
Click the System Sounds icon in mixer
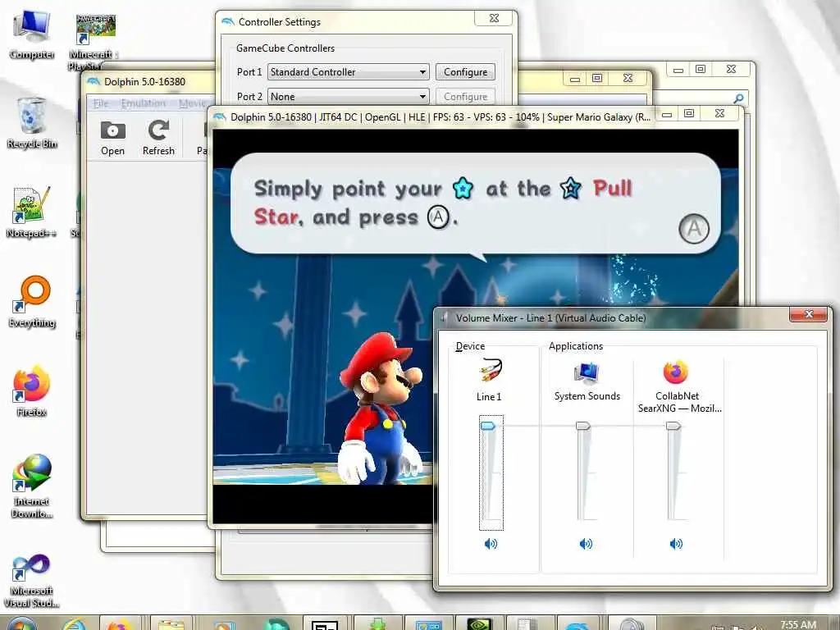click(x=587, y=373)
